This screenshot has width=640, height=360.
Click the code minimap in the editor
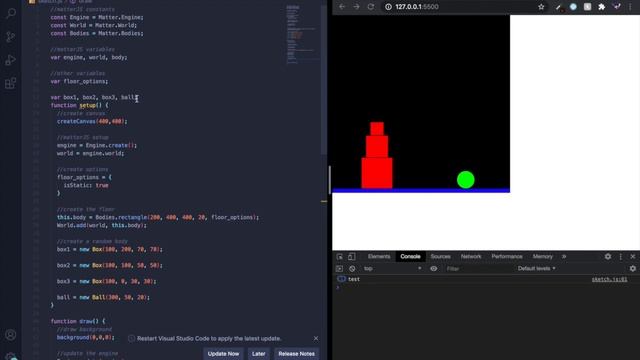[x=301, y=35]
